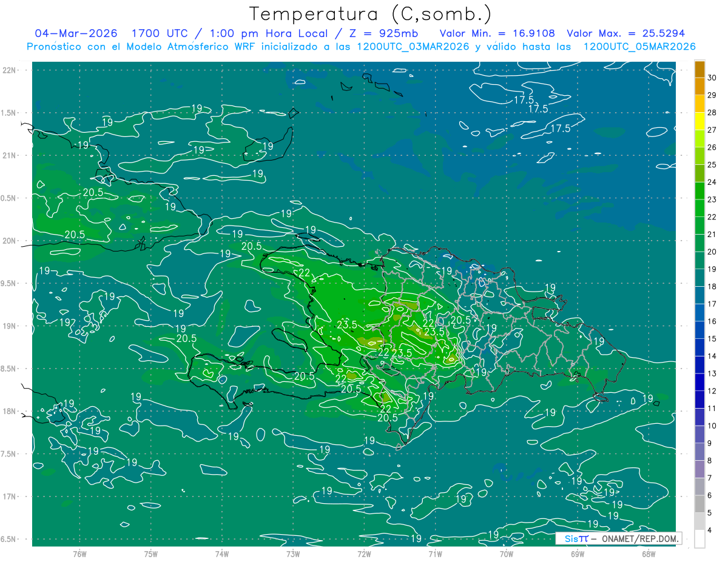The height and width of the screenshot is (562, 728).
Task: Click the '18N' latitude axis label
Action: click(x=10, y=412)
